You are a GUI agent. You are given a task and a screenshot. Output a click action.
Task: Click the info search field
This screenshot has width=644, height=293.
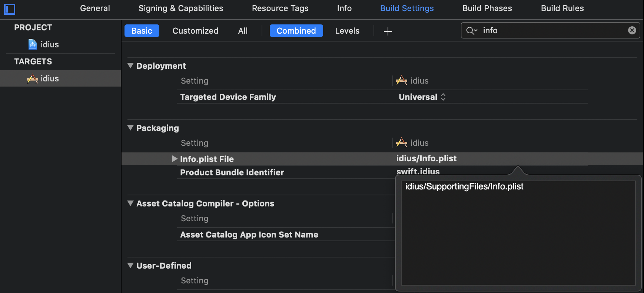pos(552,30)
